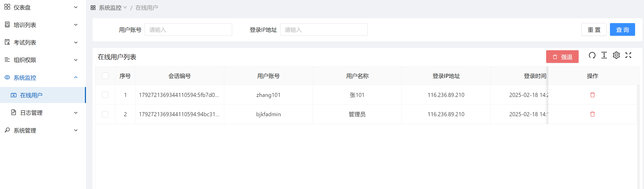Viewport: 644px width, 189px height.
Task: Click the 系统管理 search icon in sidebar
Action: [x=7, y=130]
